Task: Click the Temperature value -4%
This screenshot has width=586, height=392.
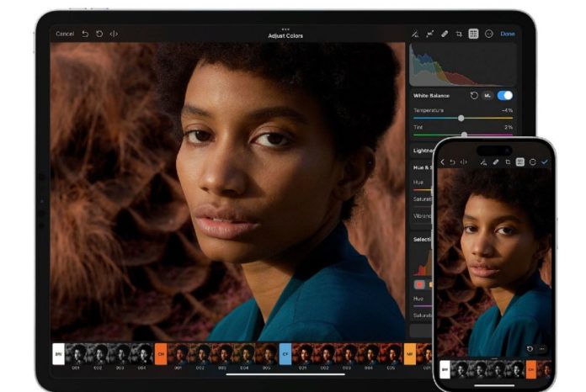Action: [507, 110]
